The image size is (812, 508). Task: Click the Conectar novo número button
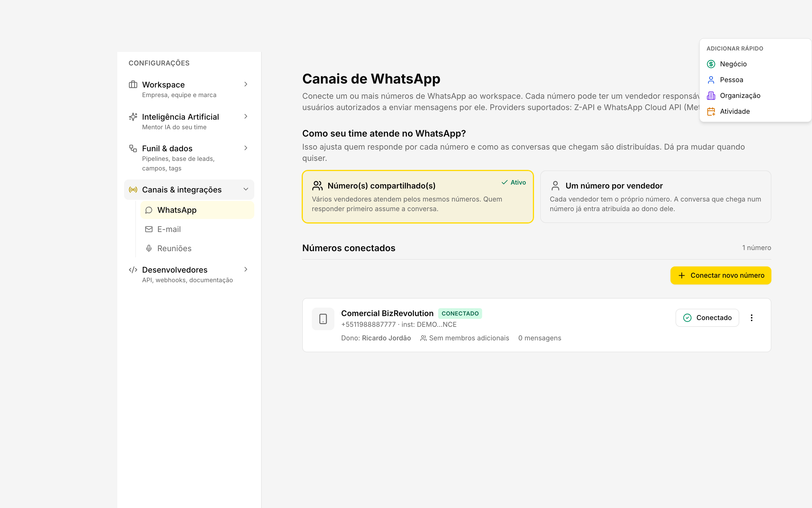[720, 275]
